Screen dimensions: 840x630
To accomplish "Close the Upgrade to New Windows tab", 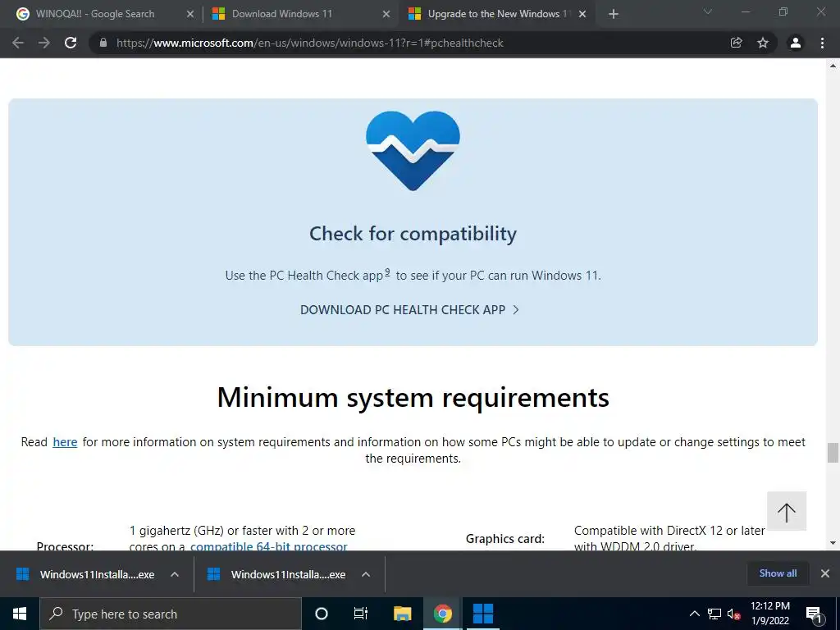I will click(x=583, y=14).
